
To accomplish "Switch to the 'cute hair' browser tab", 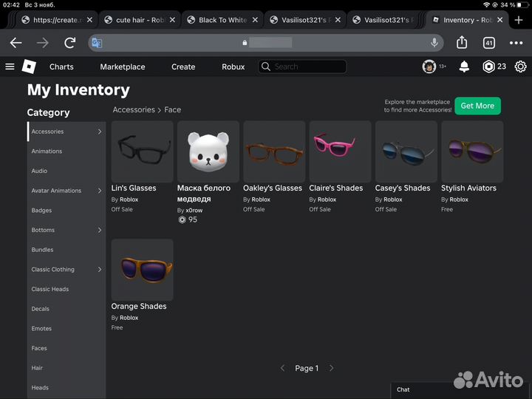I will pos(139,20).
